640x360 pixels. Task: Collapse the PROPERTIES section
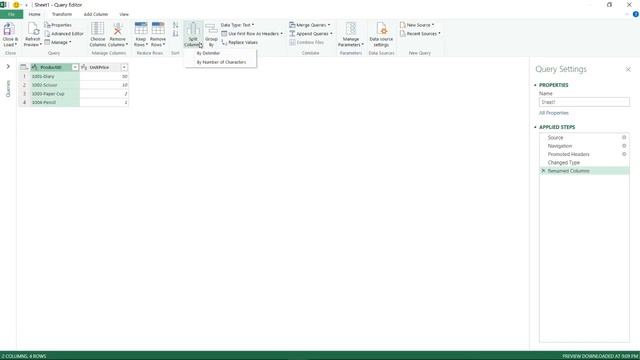pyautogui.click(x=536, y=85)
